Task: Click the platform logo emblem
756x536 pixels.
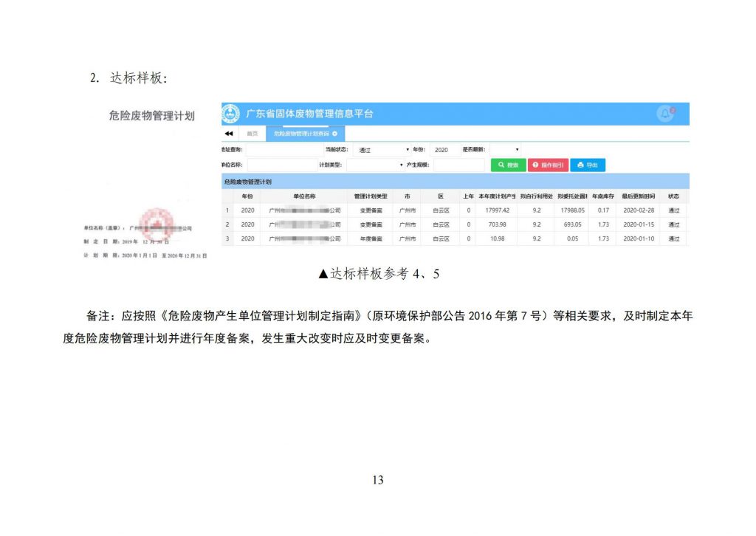Action: click(230, 114)
